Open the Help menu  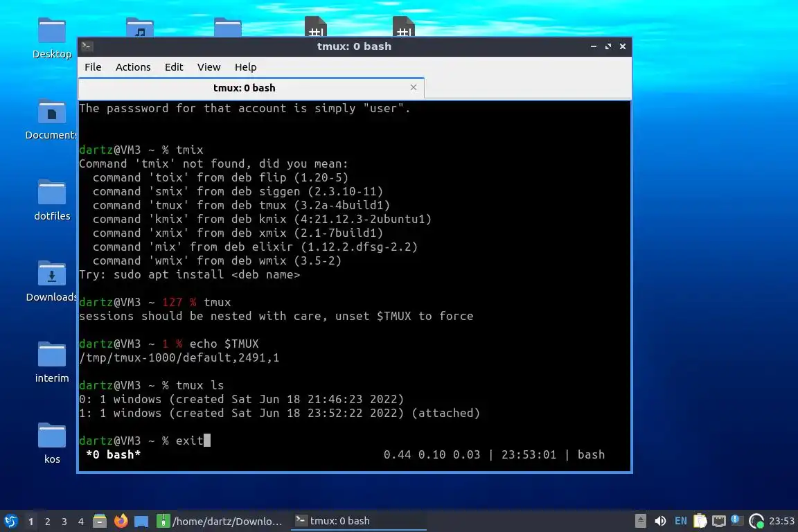pos(245,67)
